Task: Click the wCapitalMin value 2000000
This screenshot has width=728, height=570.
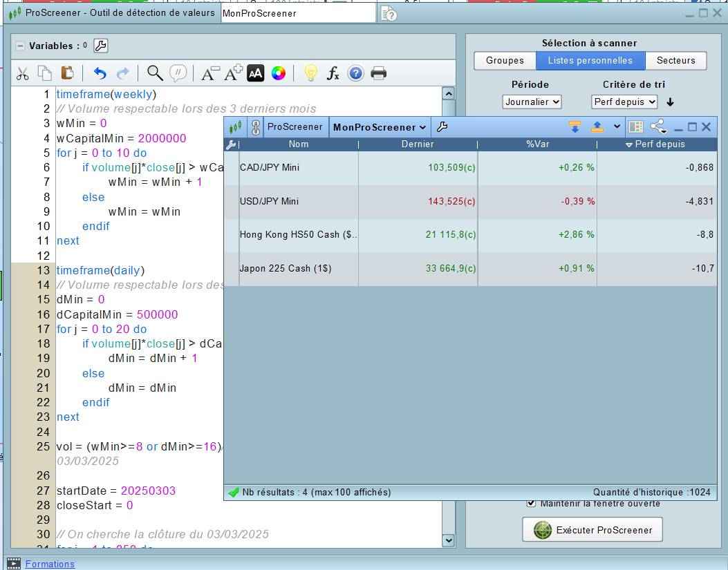Action: 162,138
